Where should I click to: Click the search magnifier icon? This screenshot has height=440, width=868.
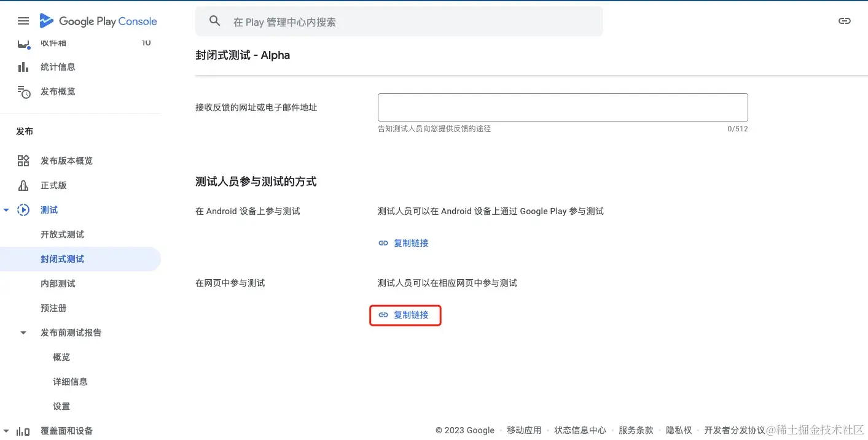coord(214,21)
